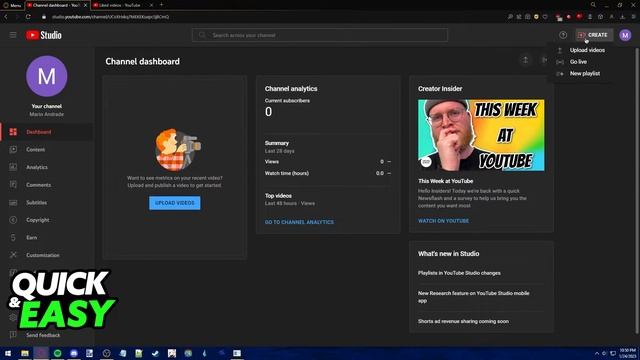This screenshot has width=640, height=360.
Task: Open the Windows Start button
Action: click(x=8, y=353)
